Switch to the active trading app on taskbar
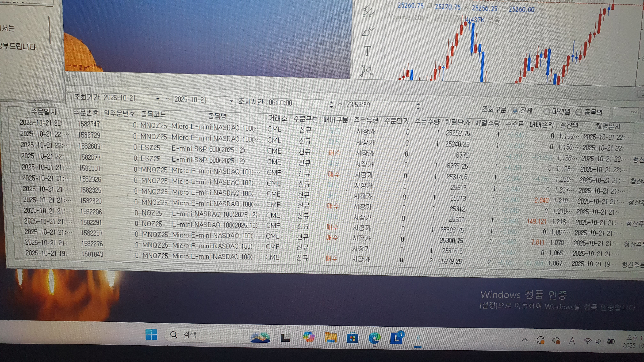Viewport: 644px width, 362px height. pos(418,339)
